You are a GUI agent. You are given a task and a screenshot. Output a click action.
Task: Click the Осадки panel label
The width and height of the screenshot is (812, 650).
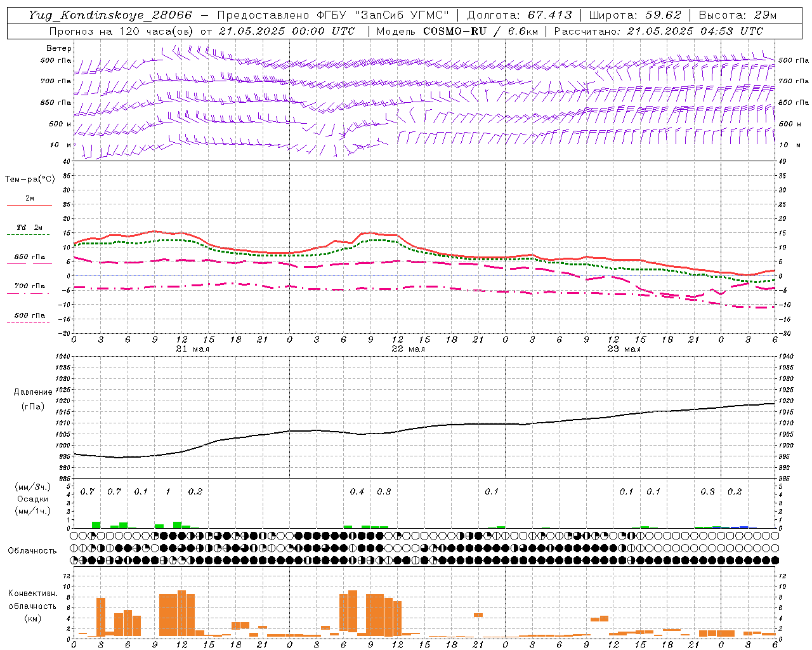pos(33,499)
